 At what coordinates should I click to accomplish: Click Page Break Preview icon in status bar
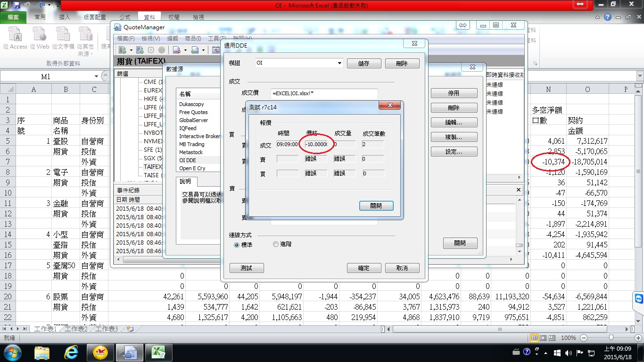tap(553, 338)
